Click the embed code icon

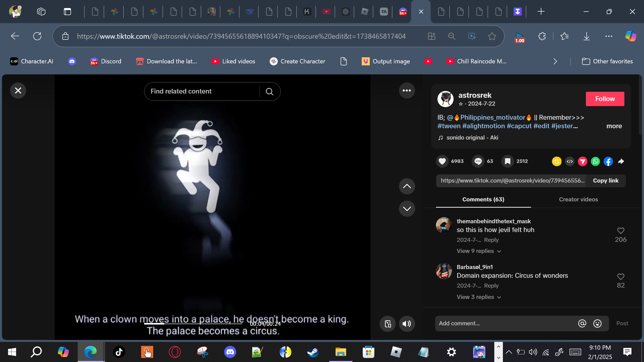(570, 161)
